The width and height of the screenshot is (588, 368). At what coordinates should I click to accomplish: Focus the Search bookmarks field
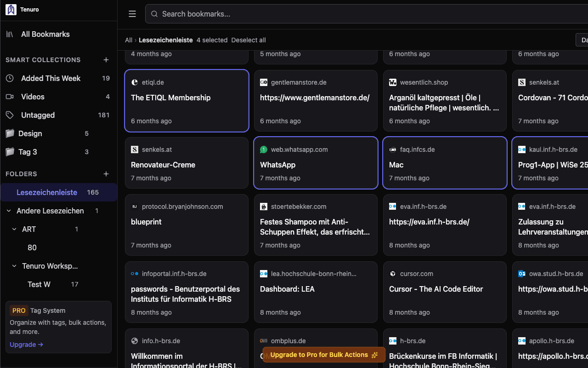point(367,14)
